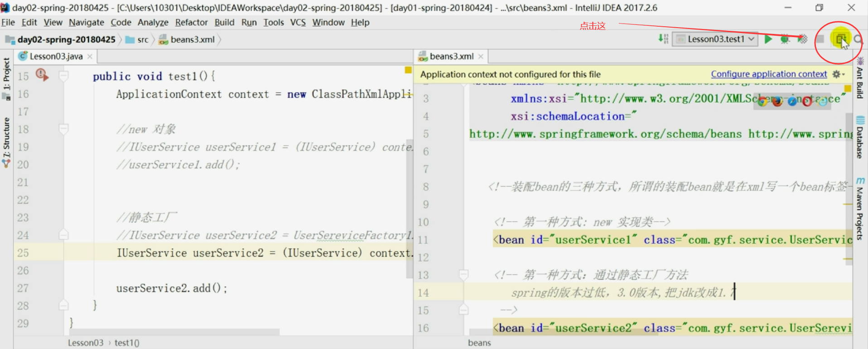Open the Code menu
This screenshot has width=868, height=349.
121,22
